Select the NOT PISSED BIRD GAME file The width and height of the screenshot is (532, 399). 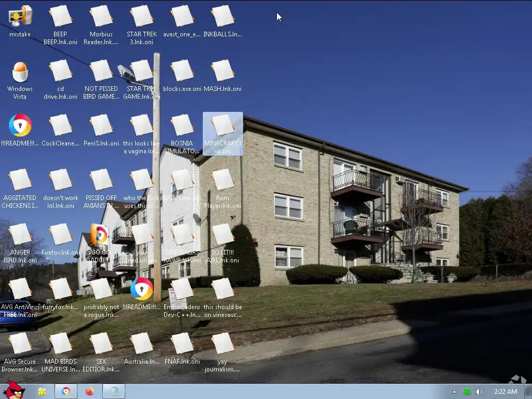tap(101, 79)
